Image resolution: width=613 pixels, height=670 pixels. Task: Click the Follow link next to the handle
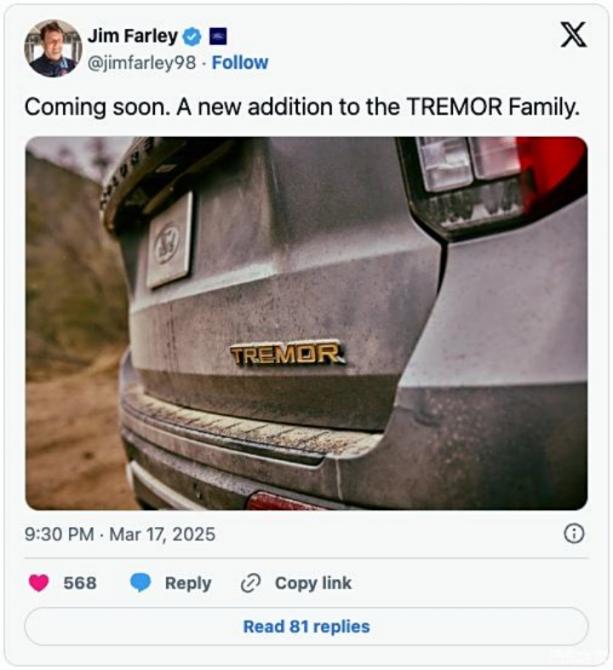pos(239,63)
